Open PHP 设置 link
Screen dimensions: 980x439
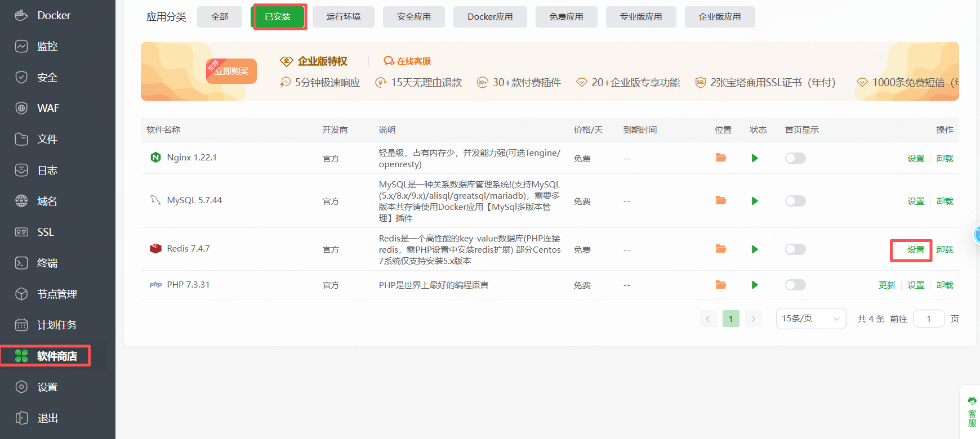click(916, 285)
